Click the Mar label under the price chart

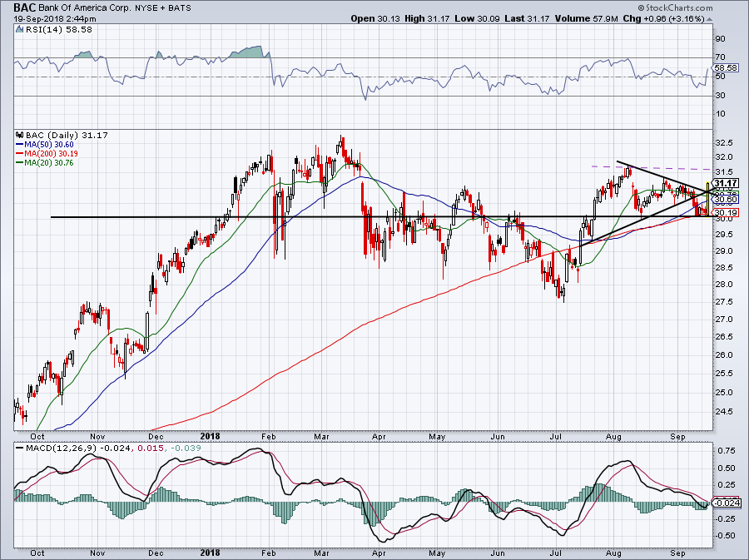321,436
